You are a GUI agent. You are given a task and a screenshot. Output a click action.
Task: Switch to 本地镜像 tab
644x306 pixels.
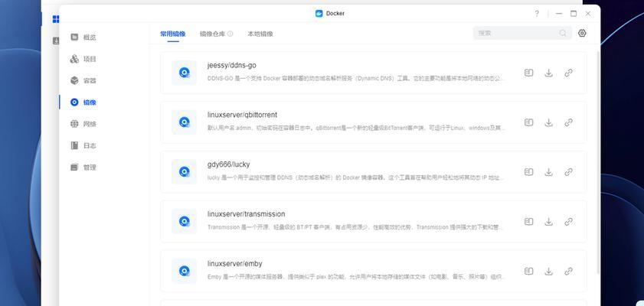coord(260,34)
